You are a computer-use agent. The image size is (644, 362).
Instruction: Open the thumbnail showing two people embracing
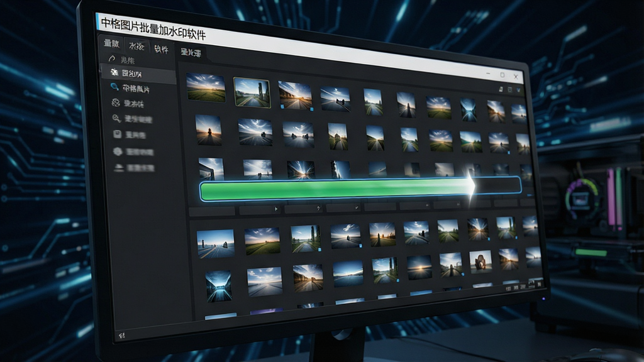click(x=480, y=262)
